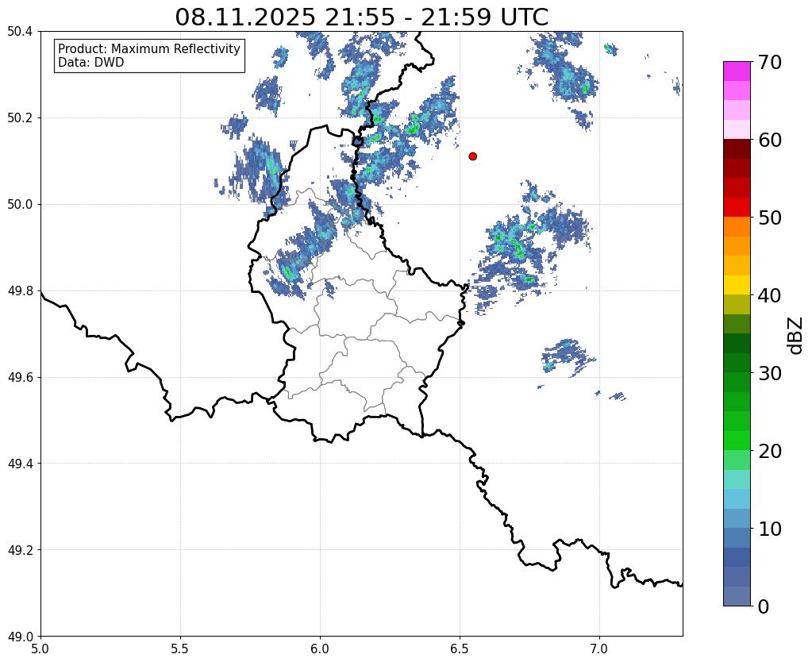
Task: Click the latitude tick label 50.2
Action: tap(20, 118)
